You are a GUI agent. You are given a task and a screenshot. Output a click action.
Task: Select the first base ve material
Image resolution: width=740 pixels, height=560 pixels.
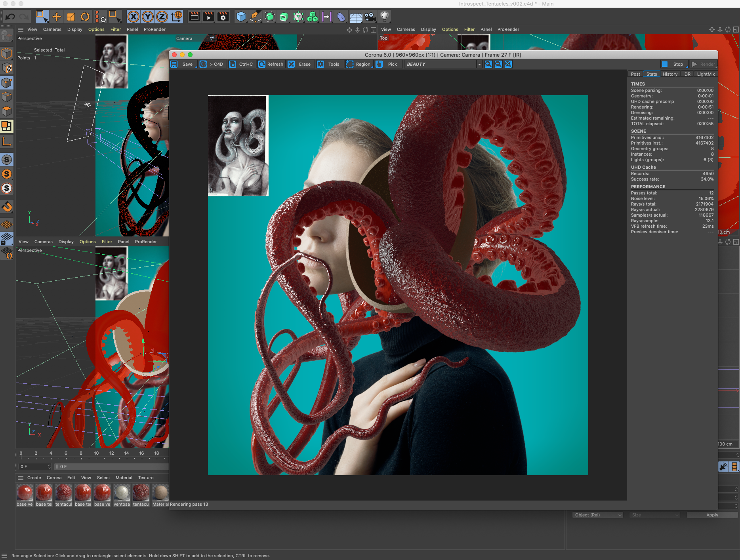coord(25,495)
